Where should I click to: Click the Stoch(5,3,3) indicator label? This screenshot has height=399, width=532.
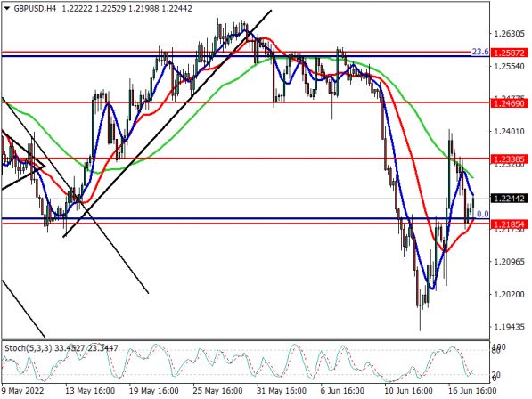pyautogui.click(x=28, y=348)
